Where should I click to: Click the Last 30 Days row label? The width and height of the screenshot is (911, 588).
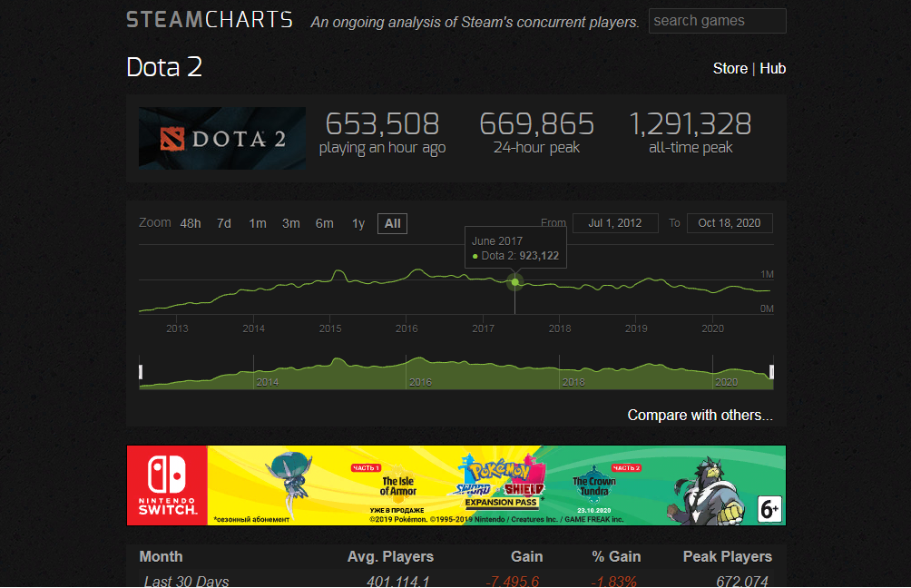tap(186, 581)
